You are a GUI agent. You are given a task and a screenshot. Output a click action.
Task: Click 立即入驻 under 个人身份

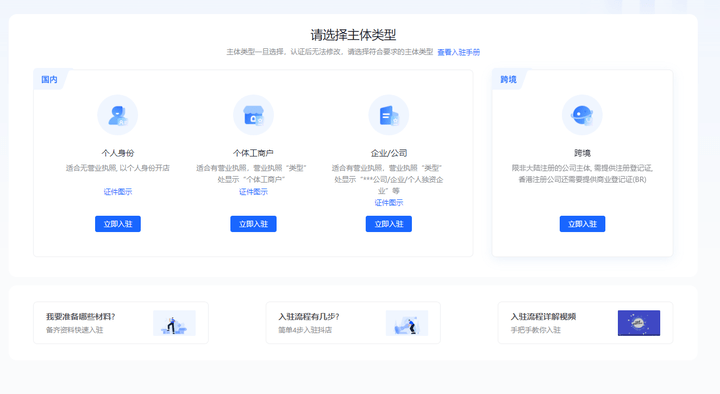[118, 224]
